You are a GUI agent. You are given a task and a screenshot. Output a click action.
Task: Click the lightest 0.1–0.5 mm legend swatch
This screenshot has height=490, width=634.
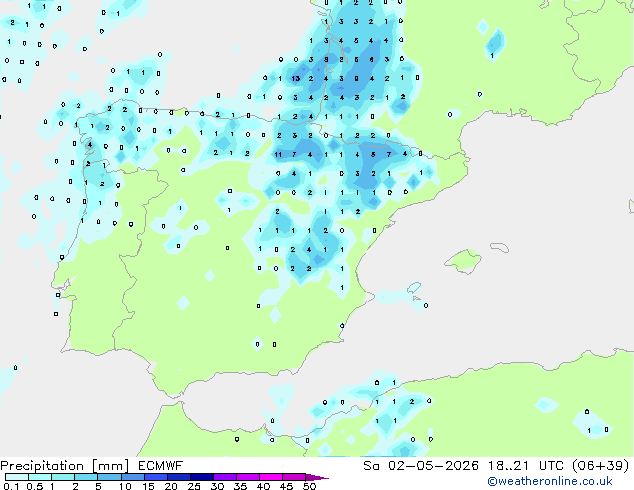(x=17, y=477)
